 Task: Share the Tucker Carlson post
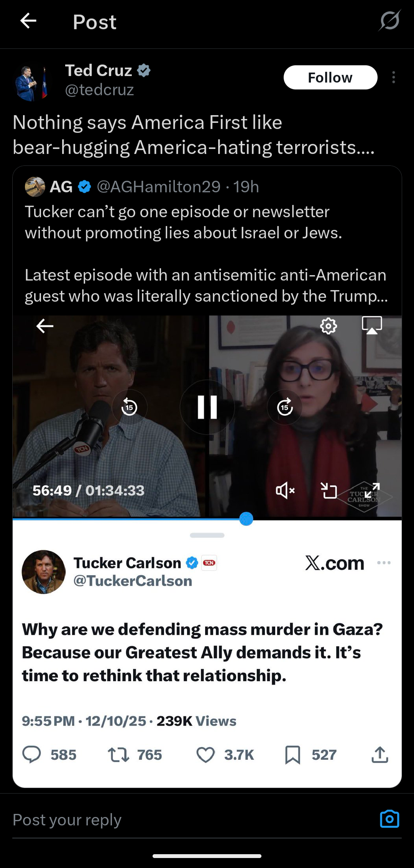[x=380, y=754]
